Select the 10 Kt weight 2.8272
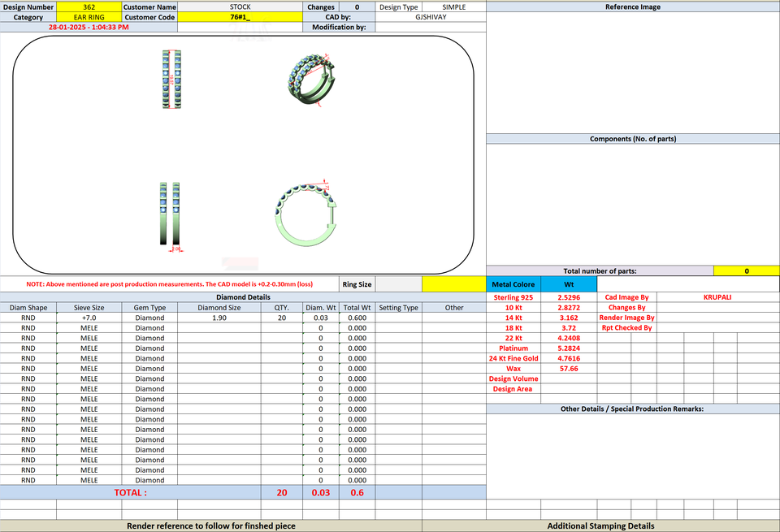The height and width of the screenshot is (532, 780). (x=569, y=308)
